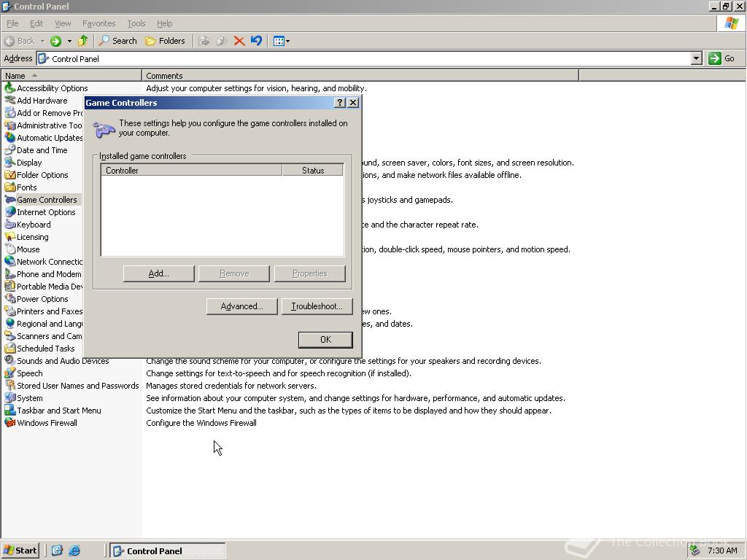The image size is (747, 560).
Task: Click the Scheduled Tasks icon
Action: point(9,348)
